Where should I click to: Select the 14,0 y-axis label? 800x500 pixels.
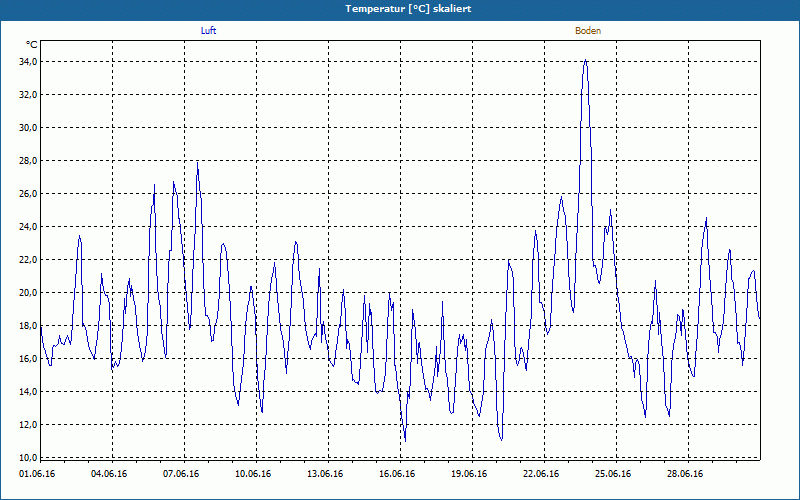(28, 392)
